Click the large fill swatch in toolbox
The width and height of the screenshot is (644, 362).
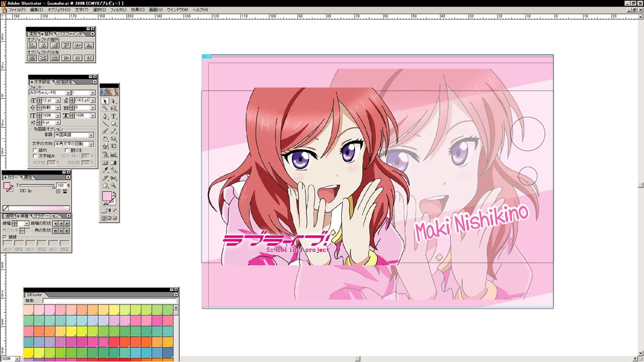[107, 197]
